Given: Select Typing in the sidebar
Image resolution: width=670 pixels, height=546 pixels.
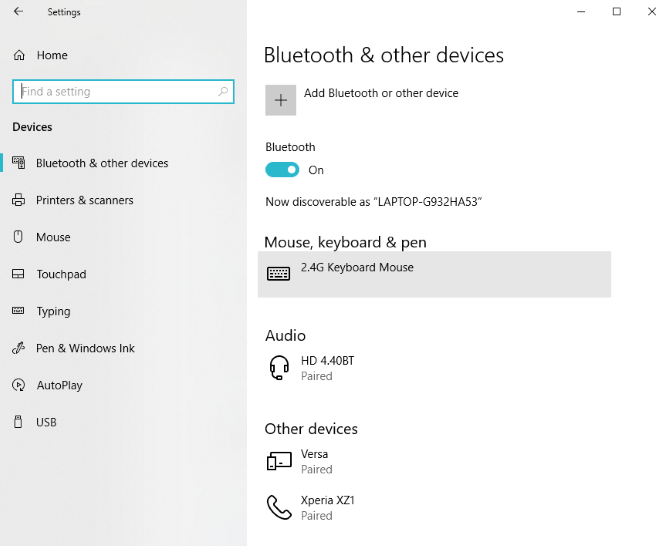Looking at the screenshot, I should coord(53,311).
